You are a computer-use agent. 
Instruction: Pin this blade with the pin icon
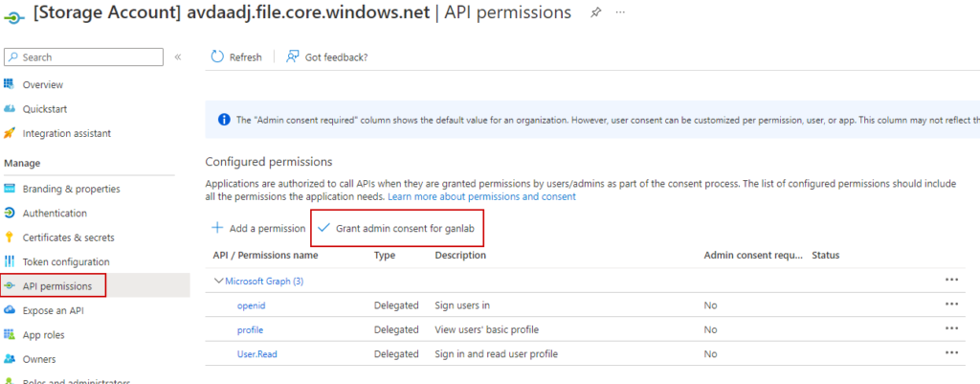(595, 12)
